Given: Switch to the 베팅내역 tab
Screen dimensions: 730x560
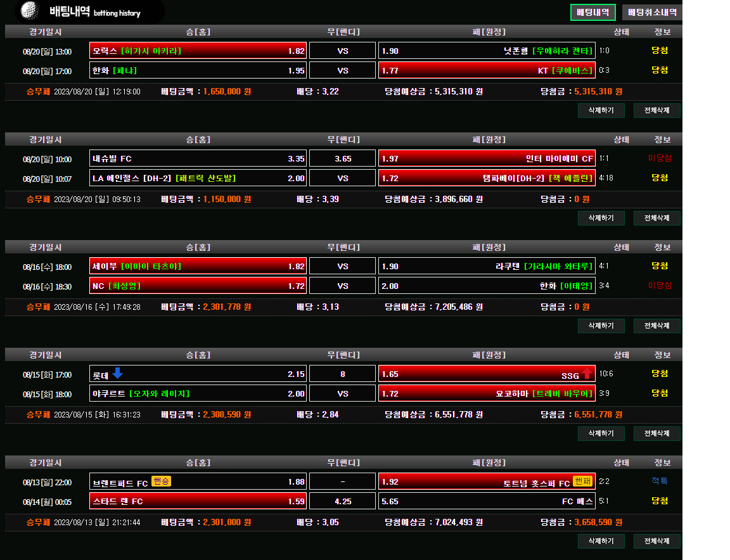Looking at the screenshot, I should point(592,12).
